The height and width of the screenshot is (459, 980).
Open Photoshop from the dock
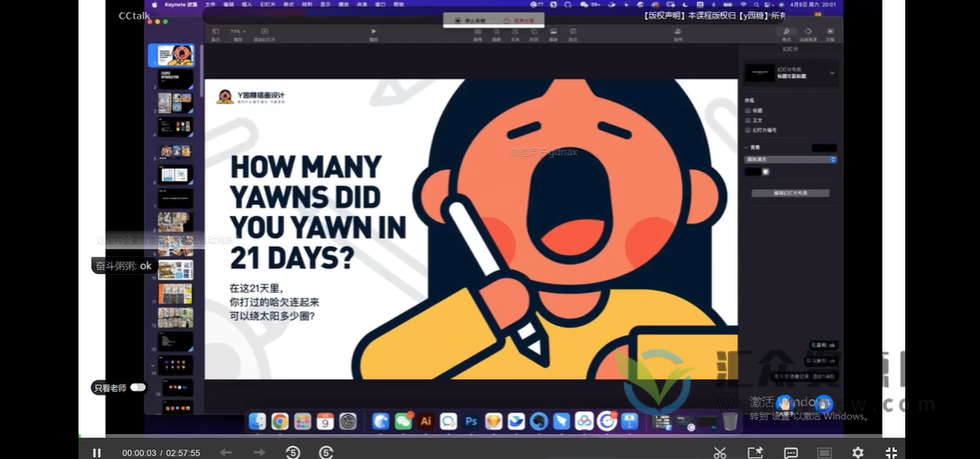[x=472, y=422]
